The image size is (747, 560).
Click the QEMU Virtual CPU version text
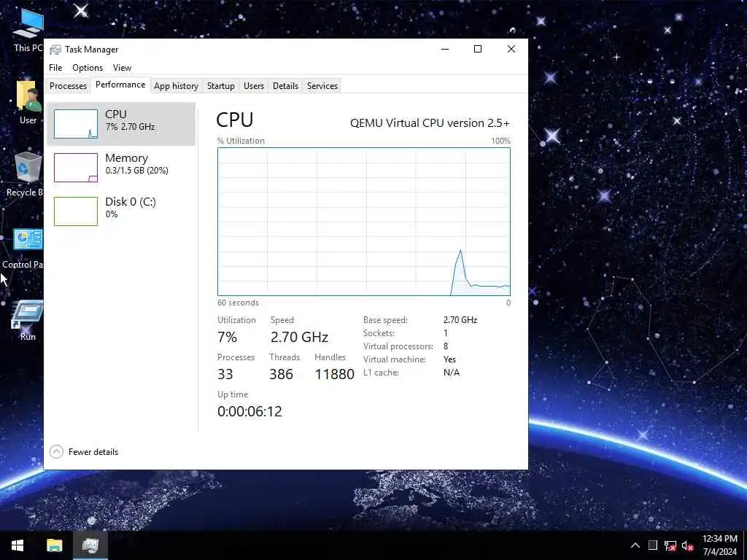tap(430, 122)
